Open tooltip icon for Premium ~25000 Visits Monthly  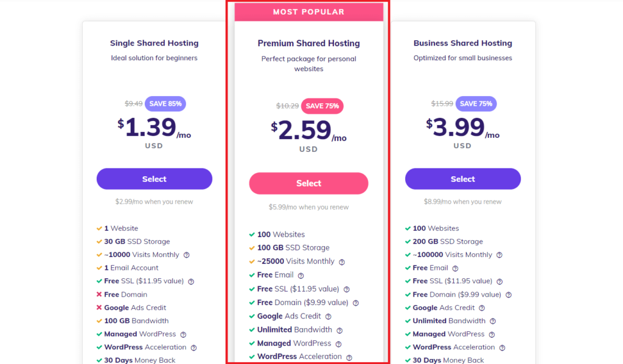[342, 262]
